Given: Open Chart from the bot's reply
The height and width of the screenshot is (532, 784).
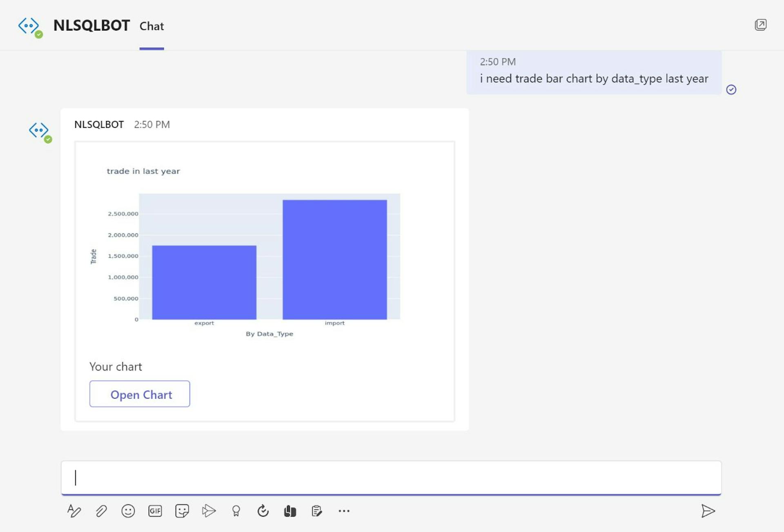Looking at the screenshot, I should tap(140, 394).
